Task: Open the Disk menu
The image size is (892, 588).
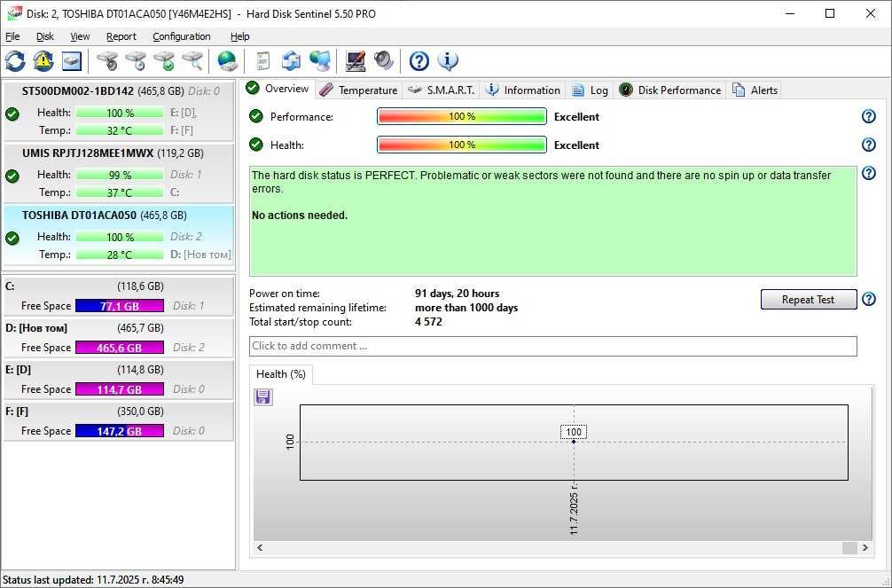Action: pos(45,36)
